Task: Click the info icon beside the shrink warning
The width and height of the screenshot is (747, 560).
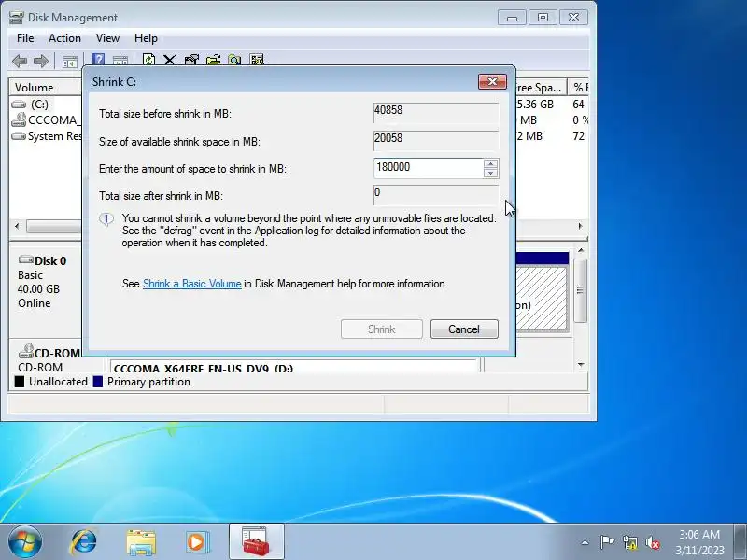Action: 106,219
